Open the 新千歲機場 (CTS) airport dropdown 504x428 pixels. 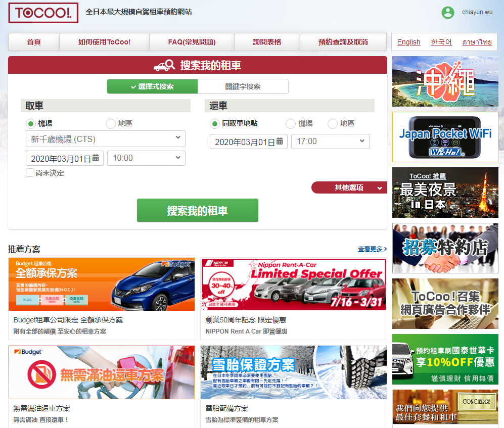pyautogui.click(x=106, y=139)
